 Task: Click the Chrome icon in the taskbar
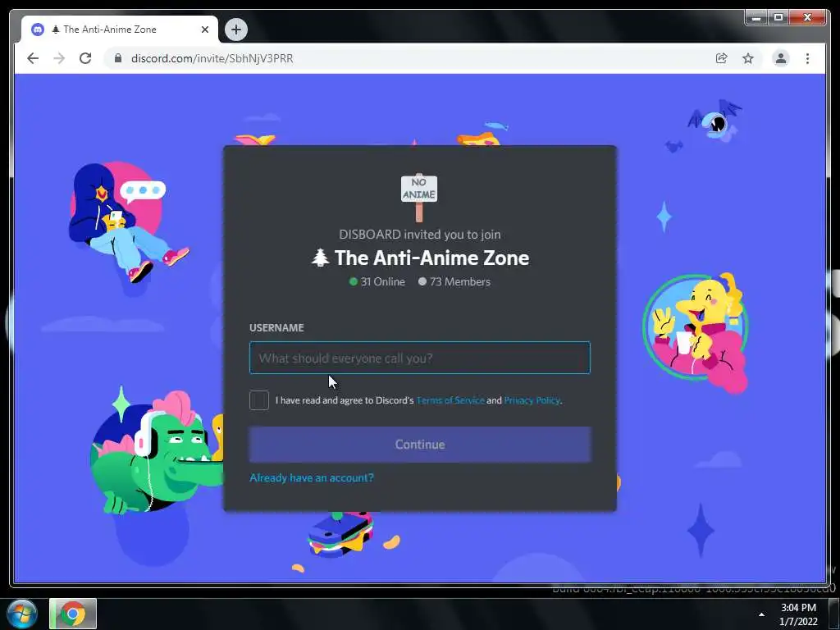click(x=73, y=614)
